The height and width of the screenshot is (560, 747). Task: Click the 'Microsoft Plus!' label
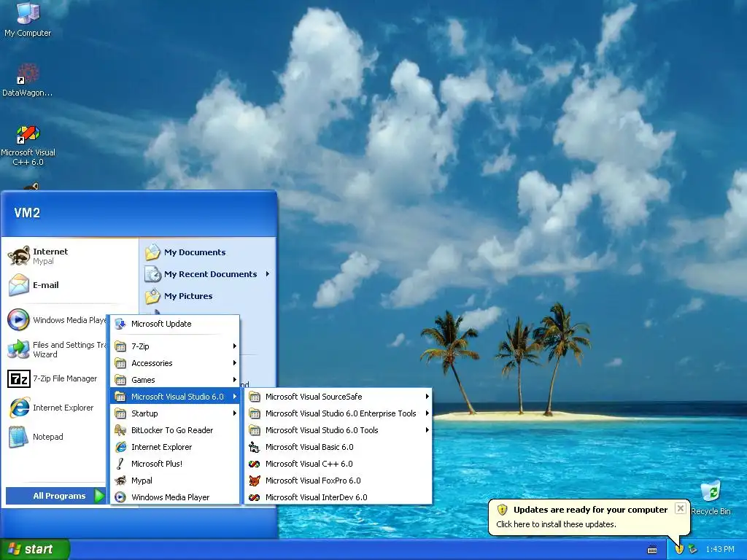(157, 463)
